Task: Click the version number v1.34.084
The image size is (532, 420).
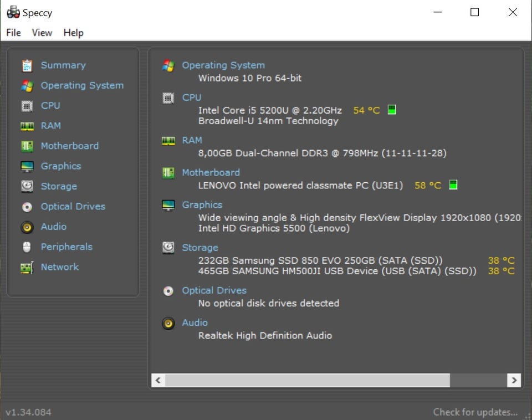Action: click(x=28, y=412)
